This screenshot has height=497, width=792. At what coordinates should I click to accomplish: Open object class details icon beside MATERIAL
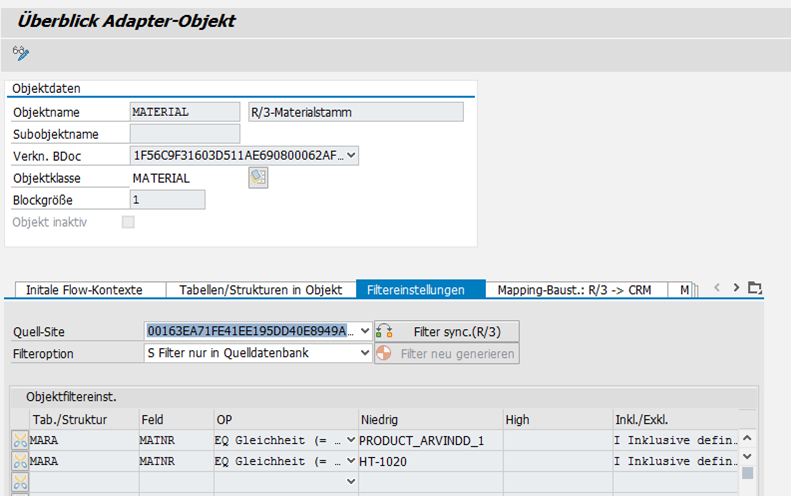(x=258, y=178)
